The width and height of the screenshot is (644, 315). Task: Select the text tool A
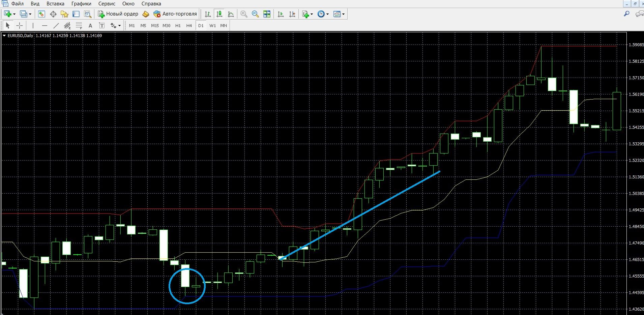point(90,26)
